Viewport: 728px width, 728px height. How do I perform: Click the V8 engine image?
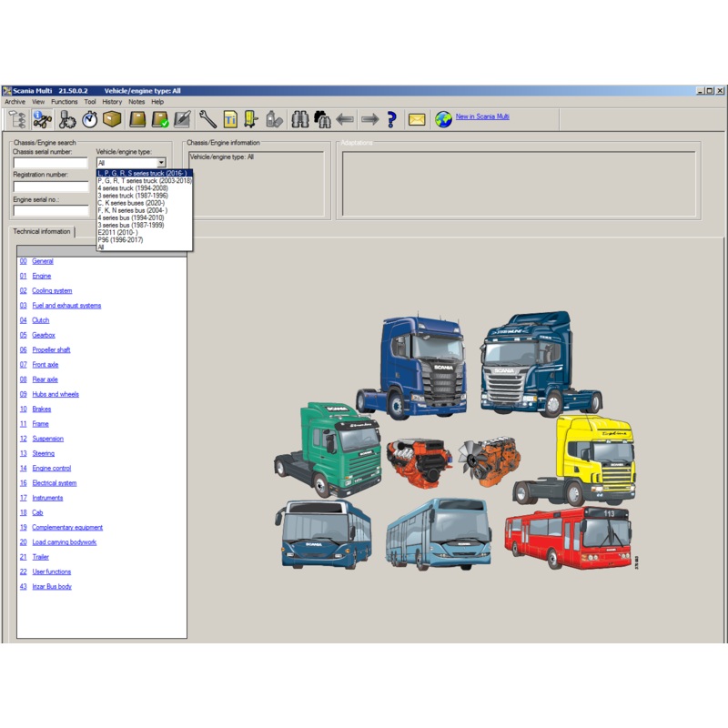click(420, 463)
